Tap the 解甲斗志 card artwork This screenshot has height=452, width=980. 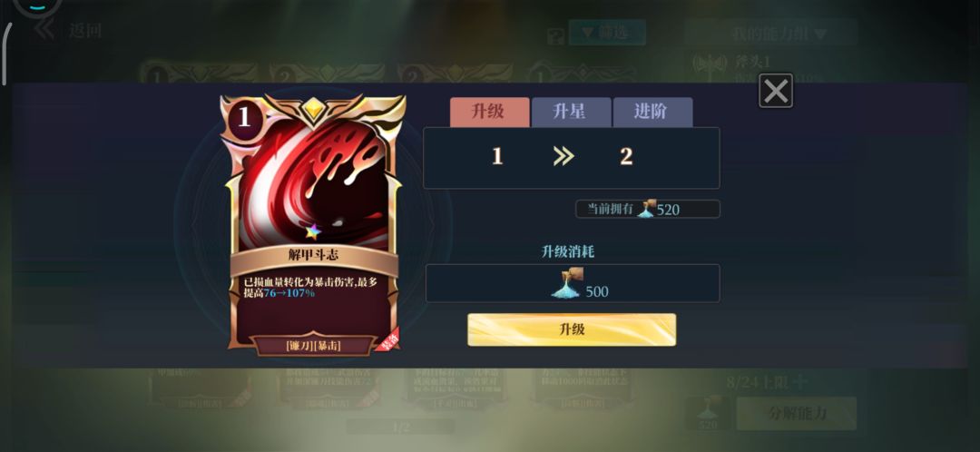(313, 184)
